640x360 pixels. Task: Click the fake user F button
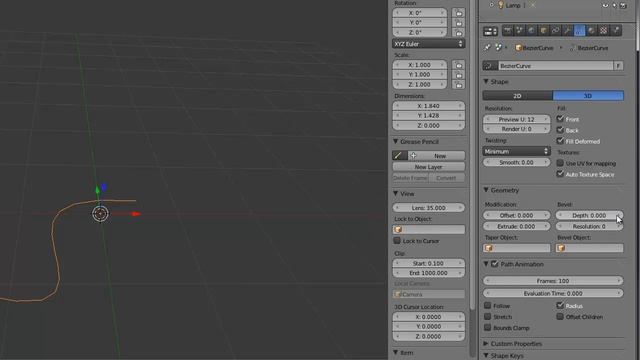pyautogui.click(x=618, y=66)
